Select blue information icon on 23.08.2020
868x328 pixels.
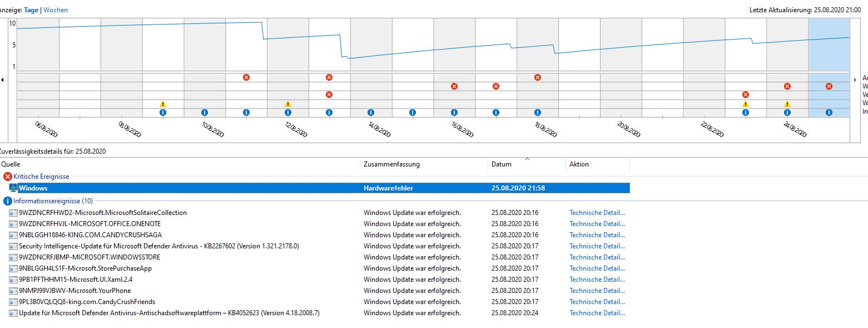746,112
